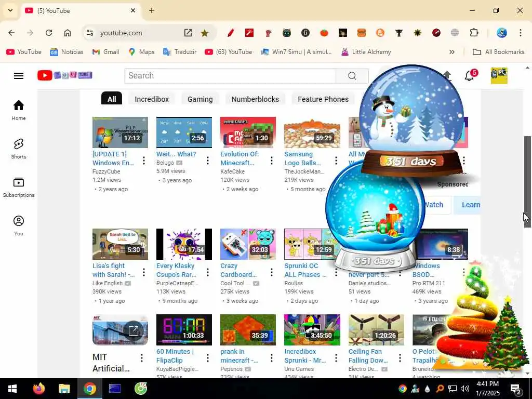The image size is (532, 399).
Task: Open the MIT Artificial ad thumbnail
Action: click(120, 330)
